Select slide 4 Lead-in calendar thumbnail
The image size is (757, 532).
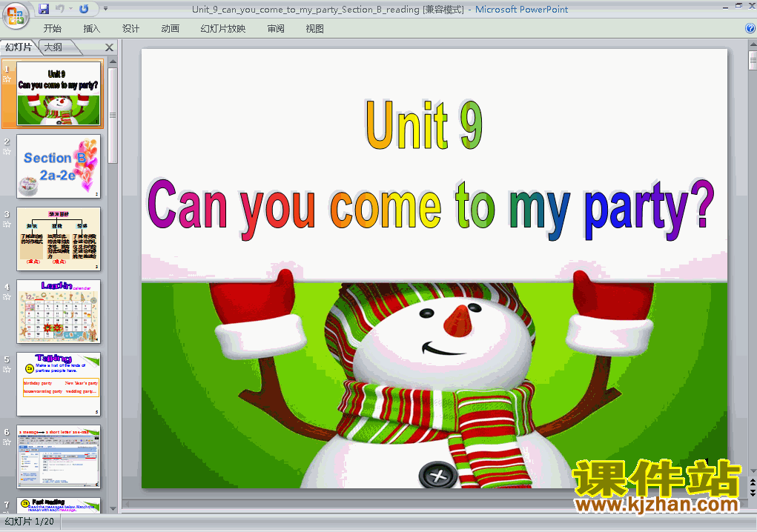pyautogui.click(x=59, y=312)
